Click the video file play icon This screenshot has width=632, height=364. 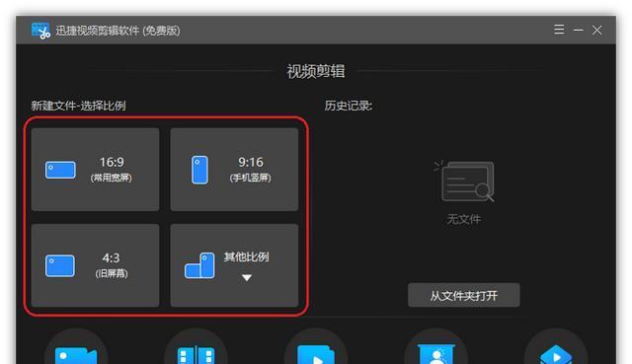[x=316, y=353]
